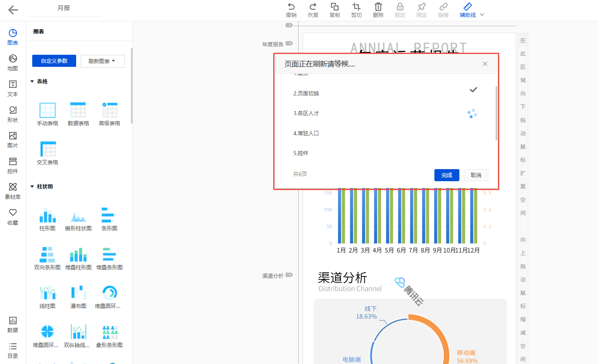Viewport: 598px width, 364px height.
Task: Click the 移动端 56.69% label
Action: point(467,357)
